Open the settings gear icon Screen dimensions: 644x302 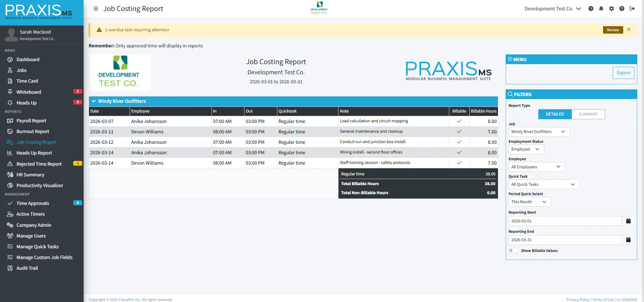[611, 9]
